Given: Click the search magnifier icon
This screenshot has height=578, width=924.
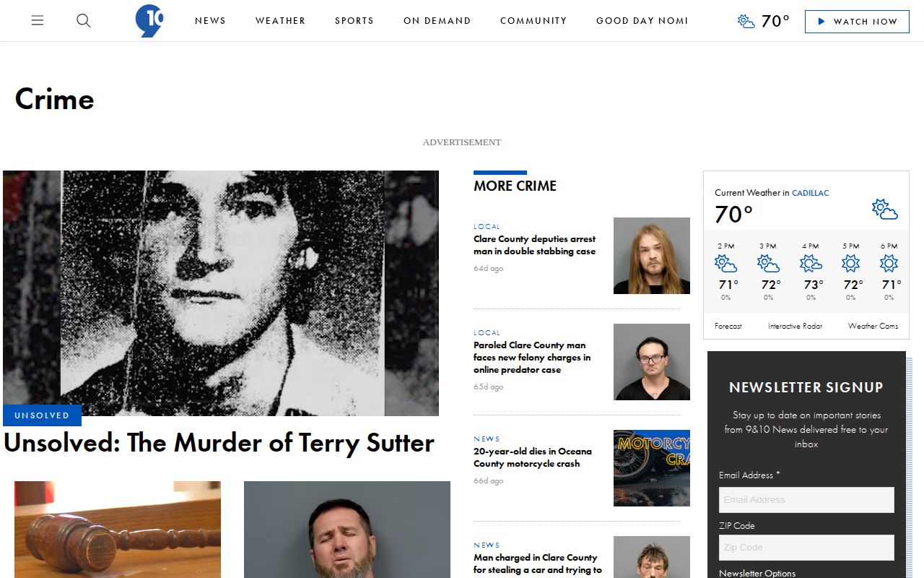Looking at the screenshot, I should pyautogui.click(x=84, y=21).
